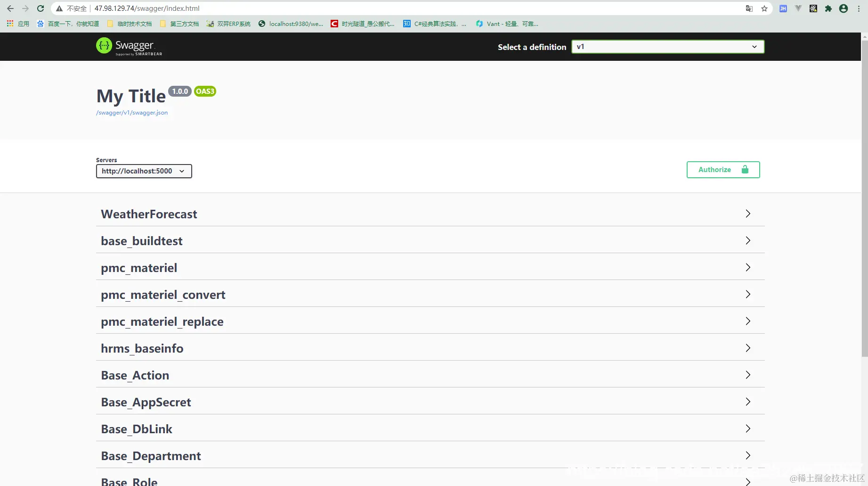Open the browser profile avatar

(844, 8)
